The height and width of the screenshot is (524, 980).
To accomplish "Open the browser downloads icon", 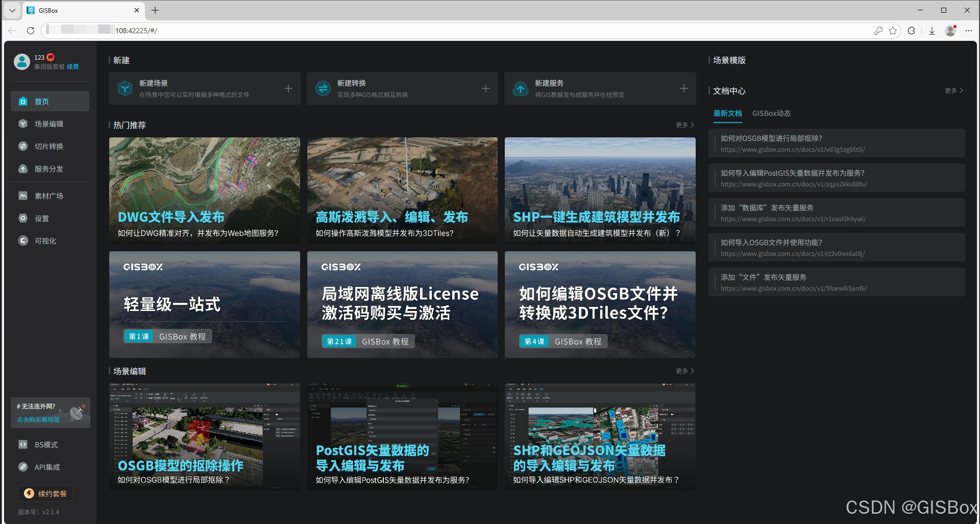I will pos(932,31).
